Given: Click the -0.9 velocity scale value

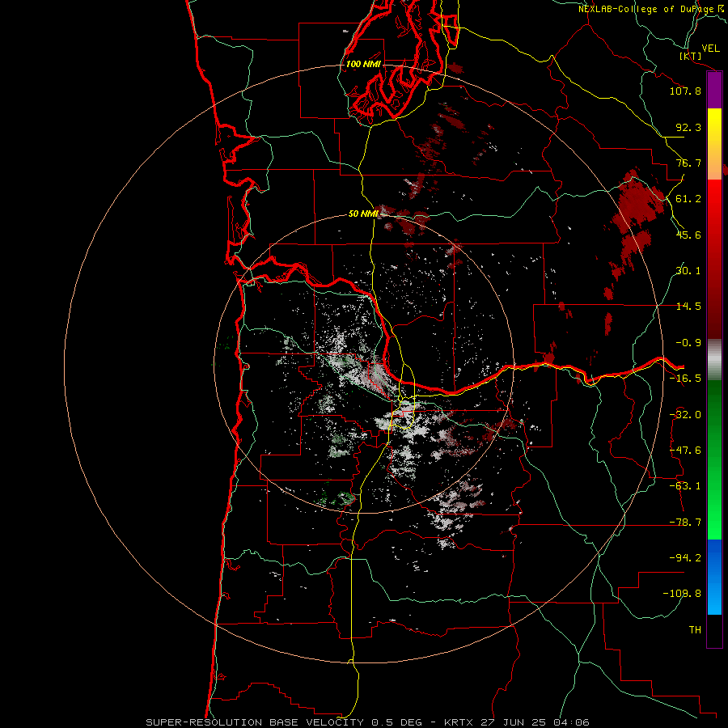Looking at the screenshot, I should click(688, 343).
